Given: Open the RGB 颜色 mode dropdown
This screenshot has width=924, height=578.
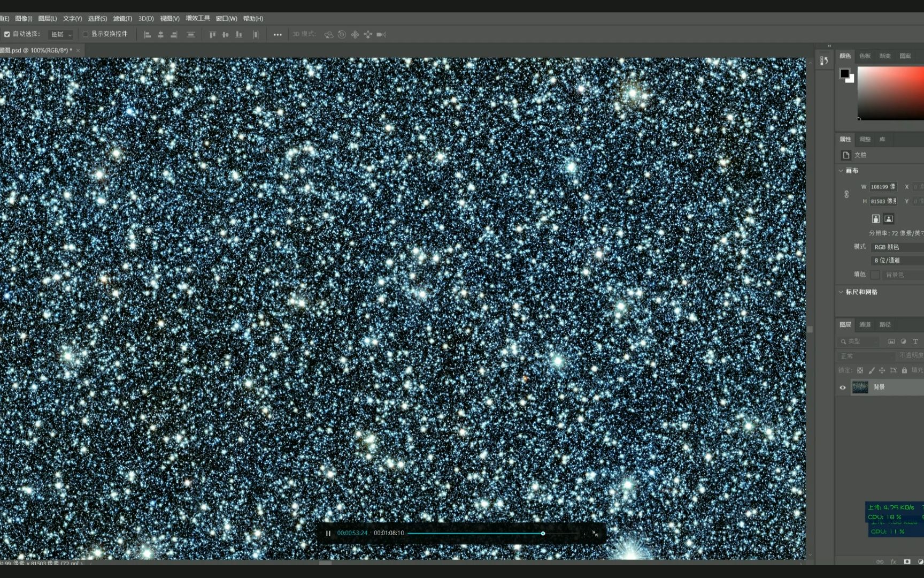Looking at the screenshot, I should coord(897,247).
